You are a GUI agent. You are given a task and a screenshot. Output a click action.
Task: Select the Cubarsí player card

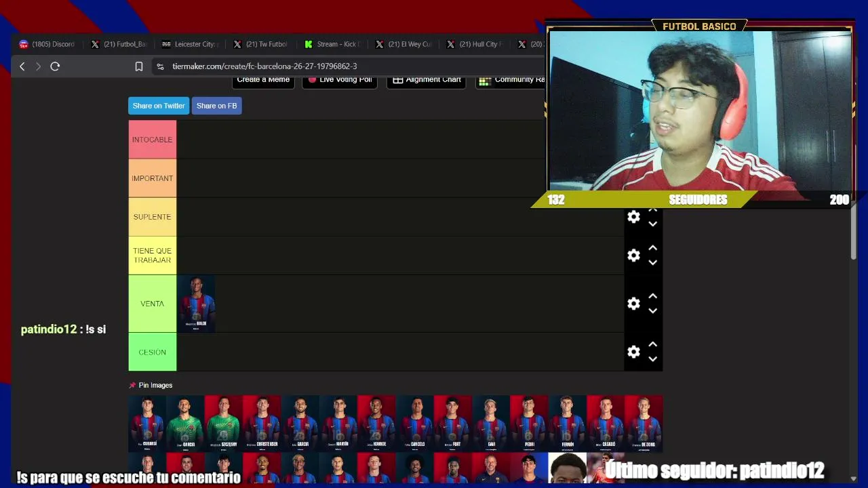[x=147, y=424]
